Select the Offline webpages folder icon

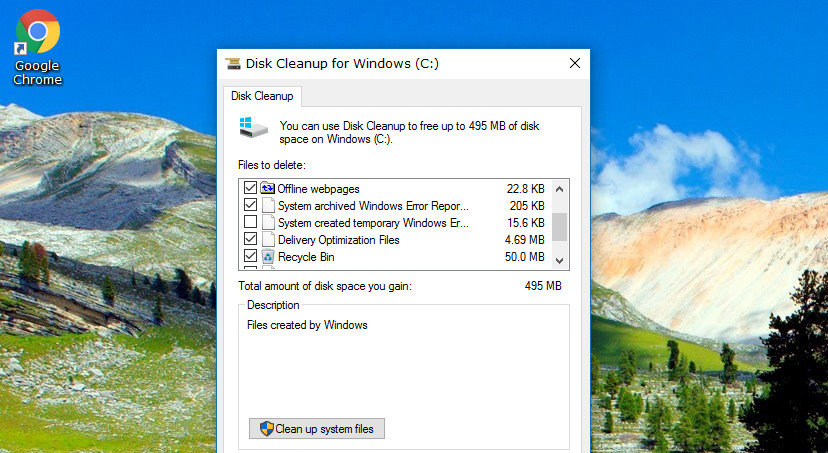pos(268,188)
